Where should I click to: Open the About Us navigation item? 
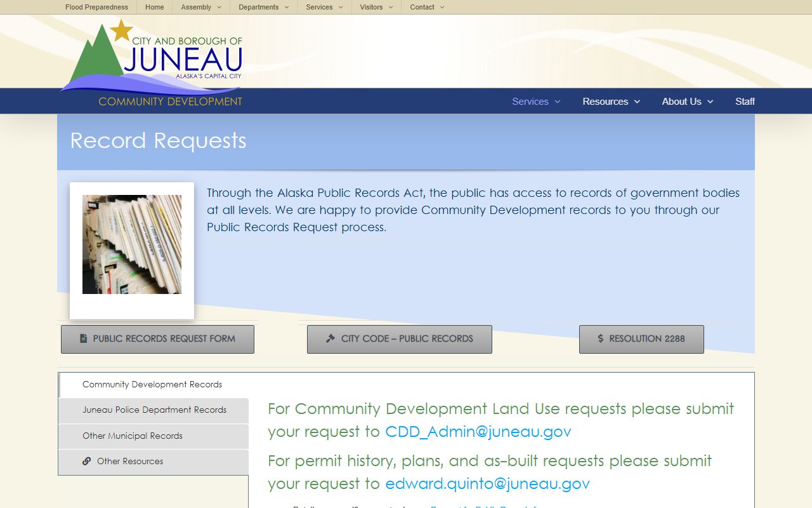click(x=681, y=102)
